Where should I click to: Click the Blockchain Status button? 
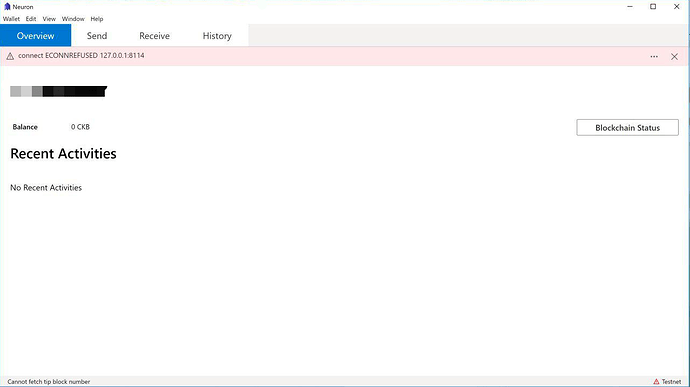628,128
